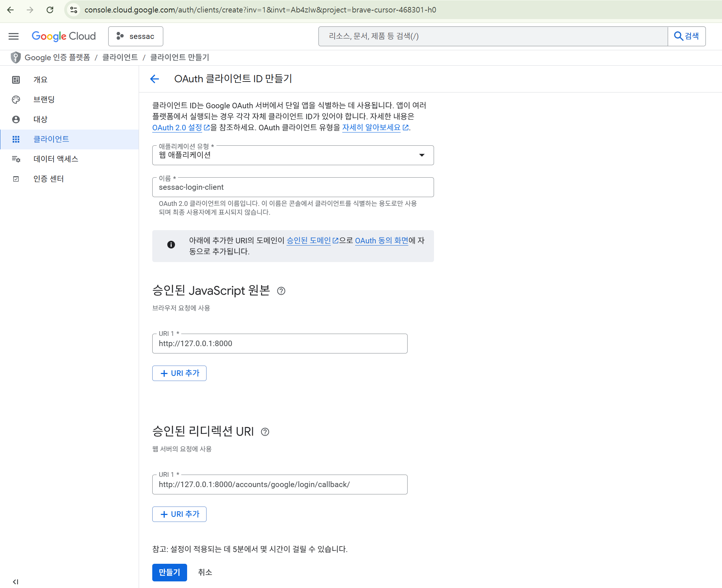722x588 pixels.
Task: Click the 만들기 create button
Action: point(169,572)
